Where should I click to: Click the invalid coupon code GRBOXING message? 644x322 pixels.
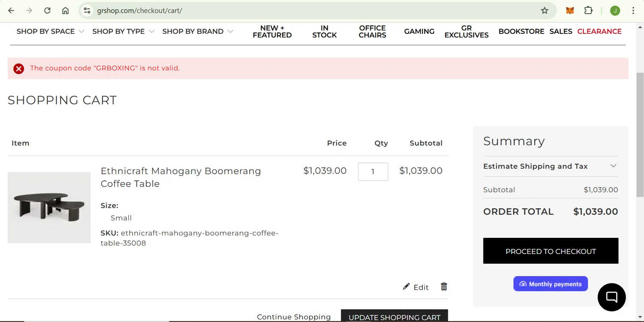[x=105, y=68]
